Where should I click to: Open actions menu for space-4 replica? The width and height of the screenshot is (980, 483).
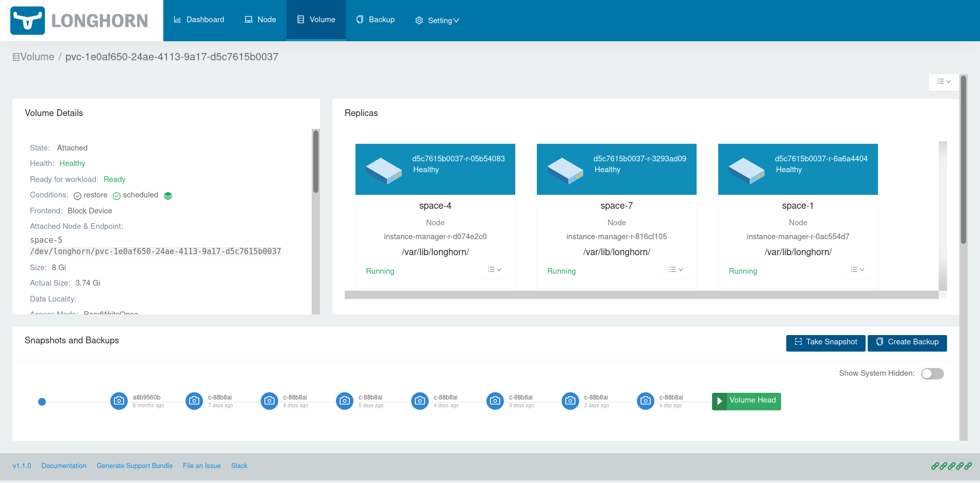point(495,270)
